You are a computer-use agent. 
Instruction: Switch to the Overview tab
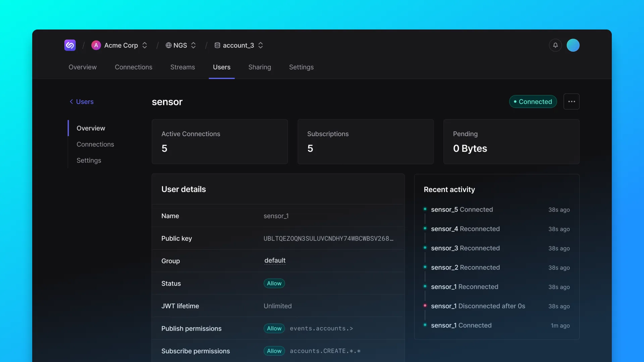(83, 67)
